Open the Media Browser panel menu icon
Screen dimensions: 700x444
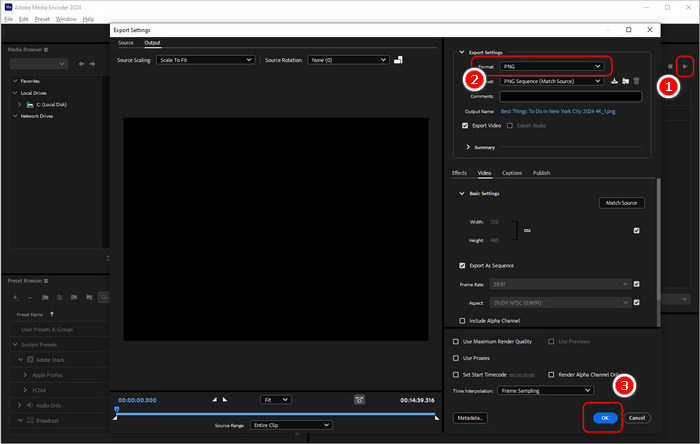point(46,50)
